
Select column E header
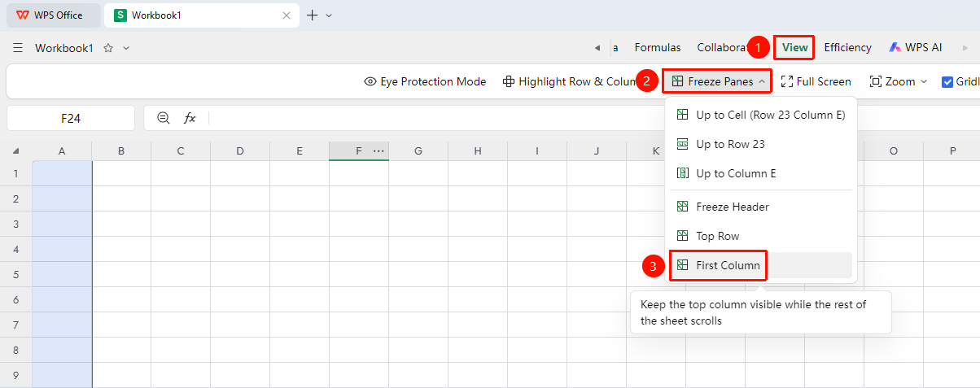pos(300,150)
